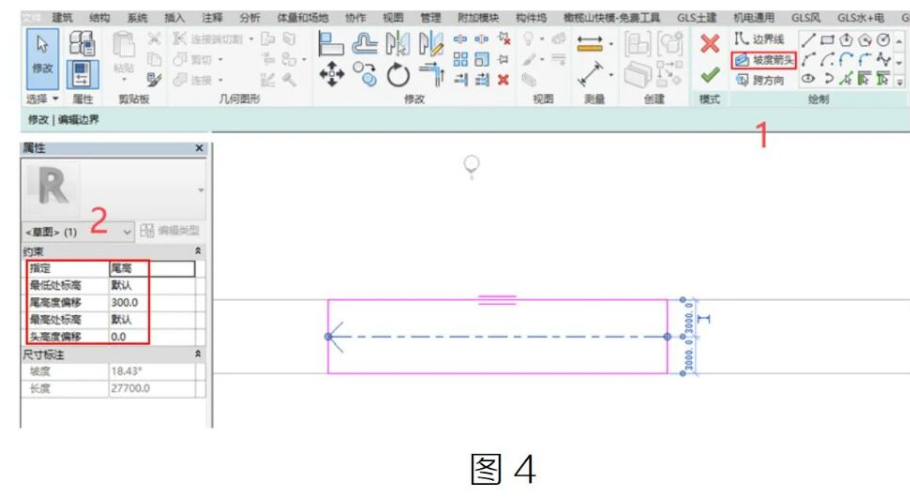Image resolution: width=910 pixels, height=499 pixels.
Task: Open the 机电通用 ribbon tab
Action: pos(754,18)
